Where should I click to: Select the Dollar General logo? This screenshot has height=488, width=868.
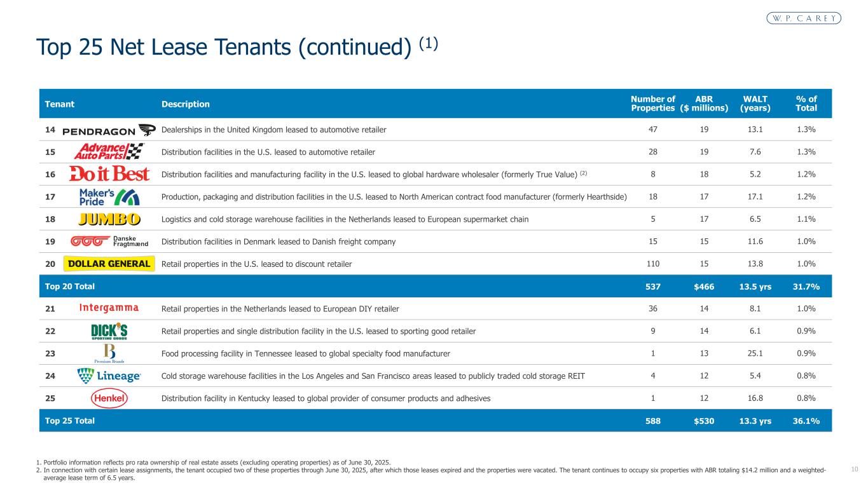pyautogui.click(x=109, y=264)
